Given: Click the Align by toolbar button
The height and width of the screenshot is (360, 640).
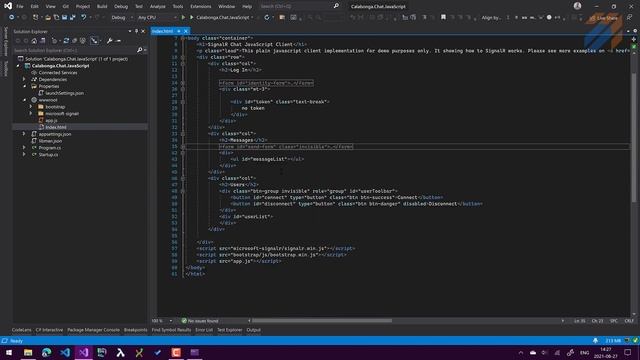Looking at the screenshot, I should coord(491,18).
